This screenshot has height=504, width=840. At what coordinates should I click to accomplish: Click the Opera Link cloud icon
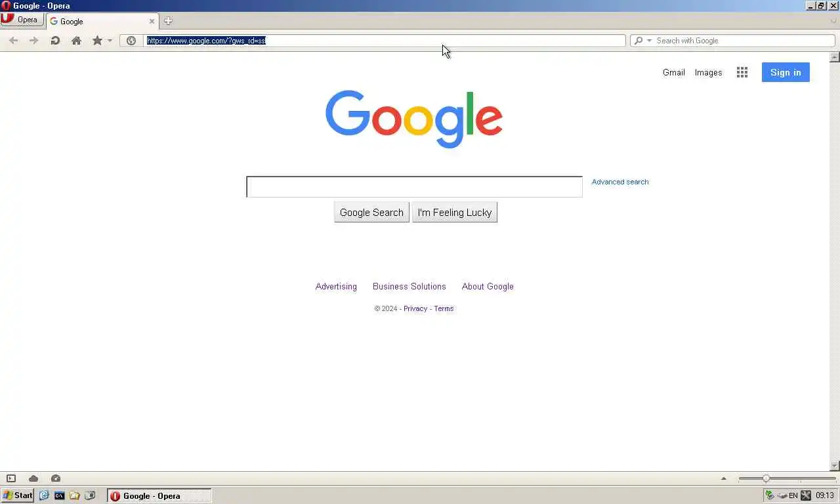pyautogui.click(x=33, y=478)
